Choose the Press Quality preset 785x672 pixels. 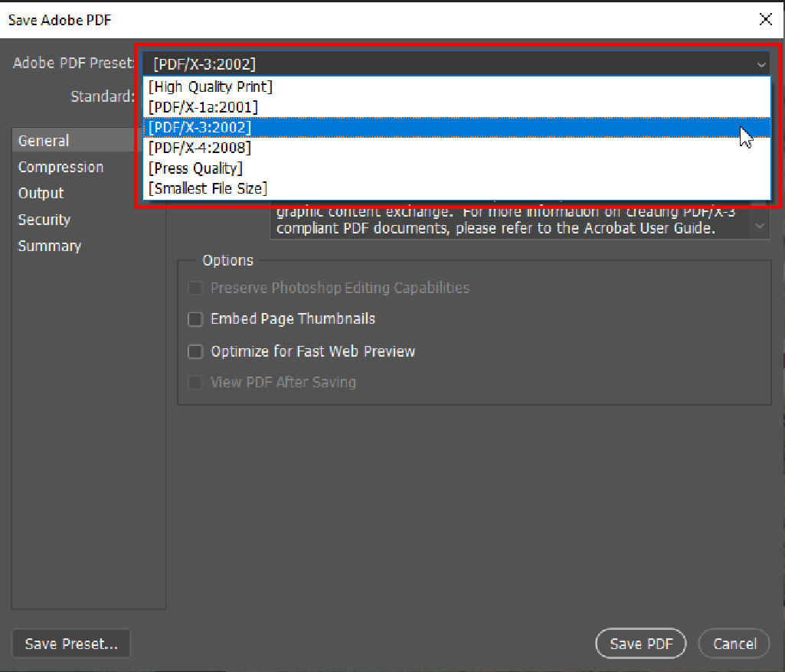[195, 168]
